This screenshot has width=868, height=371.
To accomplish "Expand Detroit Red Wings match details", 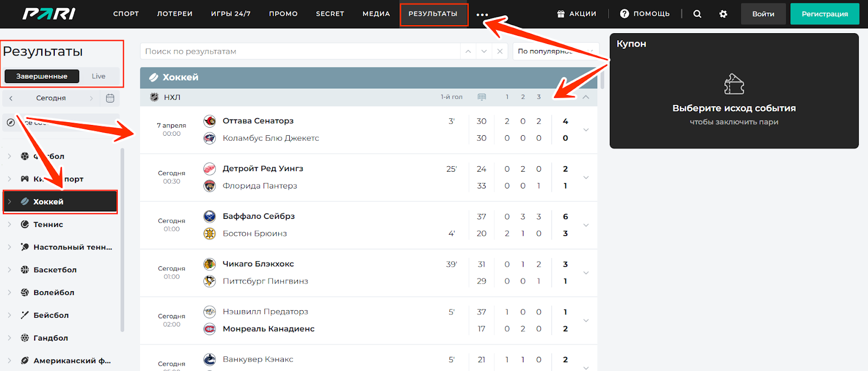I will (586, 178).
